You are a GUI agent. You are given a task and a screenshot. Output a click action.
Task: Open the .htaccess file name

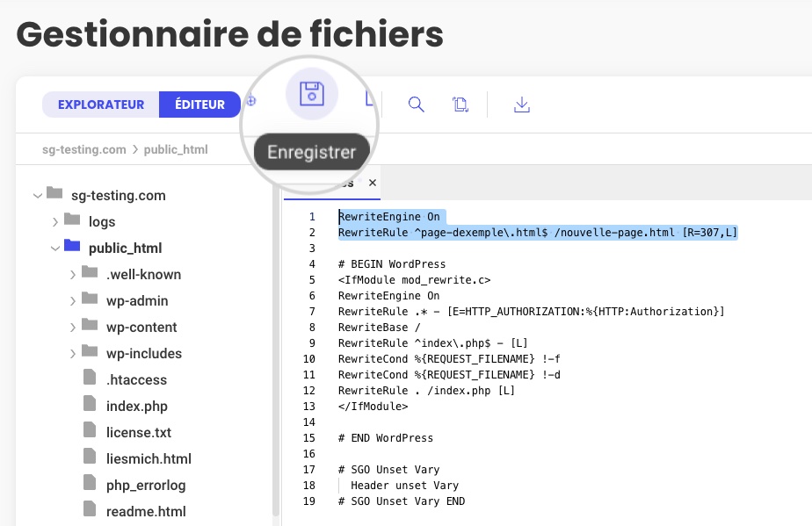click(x=137, y=380)
